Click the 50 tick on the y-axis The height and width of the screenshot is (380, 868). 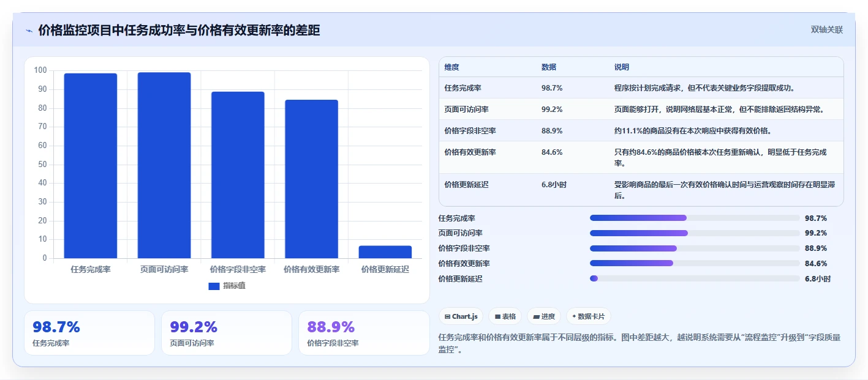(42, 164)
